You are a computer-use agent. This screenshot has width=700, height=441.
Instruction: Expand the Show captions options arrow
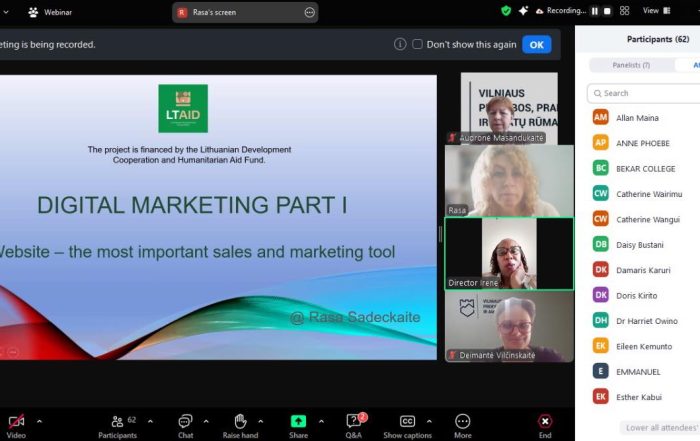[430, 421]
